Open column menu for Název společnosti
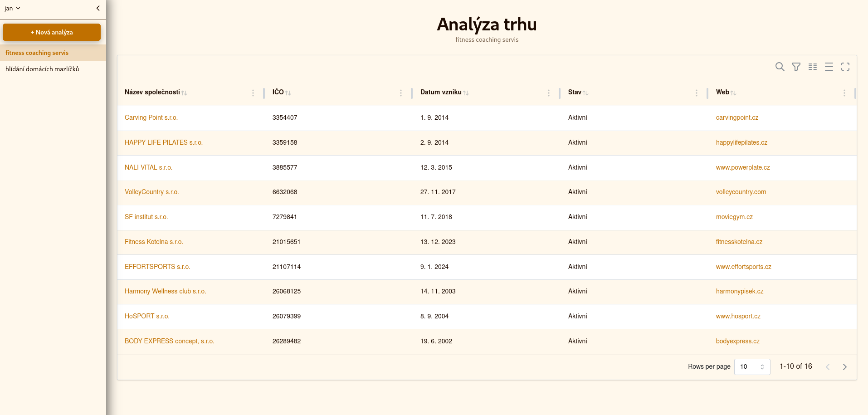The width and height of the screenshot is (868, 415). click(x=253, y=93)
